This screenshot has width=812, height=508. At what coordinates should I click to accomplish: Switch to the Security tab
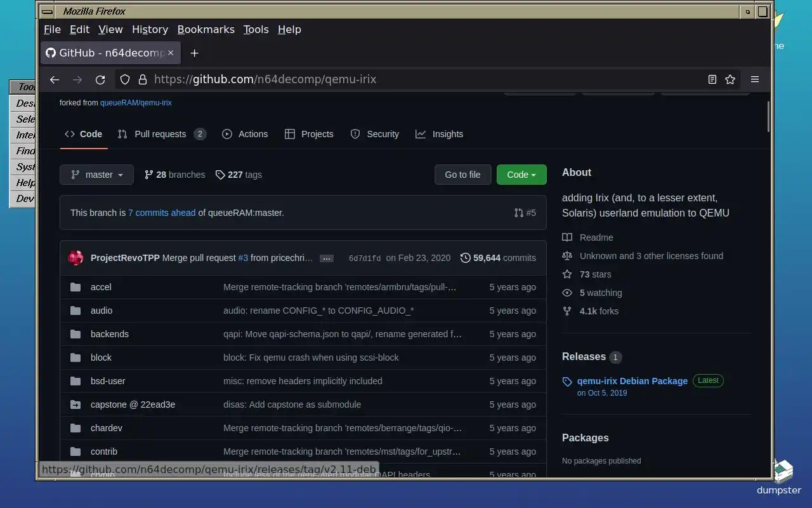coord(375,134)
